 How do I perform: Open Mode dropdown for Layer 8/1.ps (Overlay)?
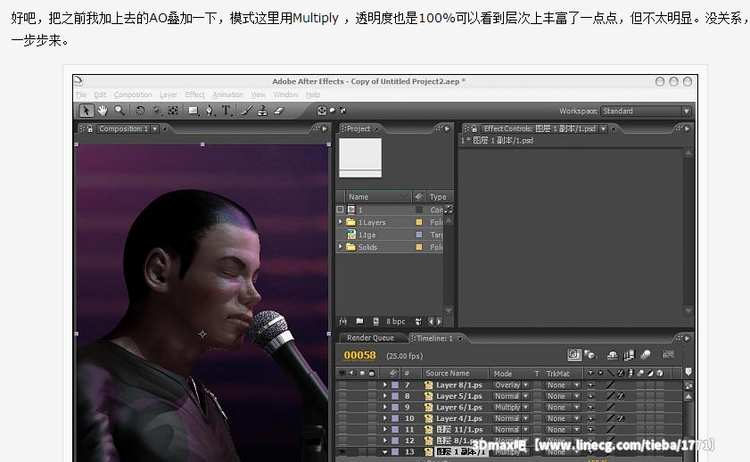pos(511,385)
